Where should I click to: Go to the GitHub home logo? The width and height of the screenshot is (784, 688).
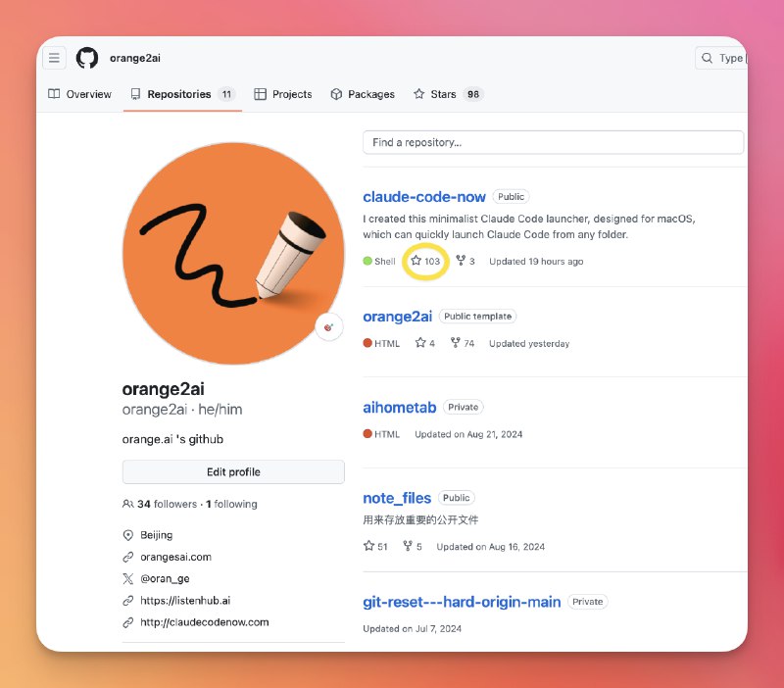point(87,58)
